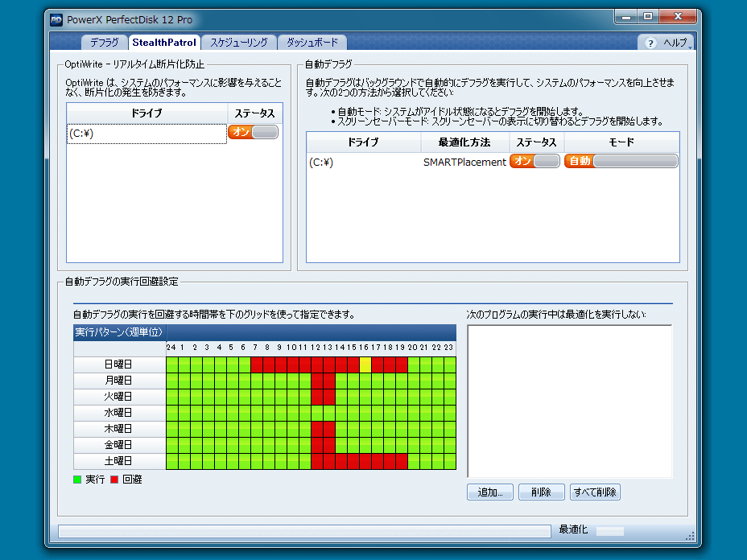Open the ヘルプ dropdown menu

[676, 43]
